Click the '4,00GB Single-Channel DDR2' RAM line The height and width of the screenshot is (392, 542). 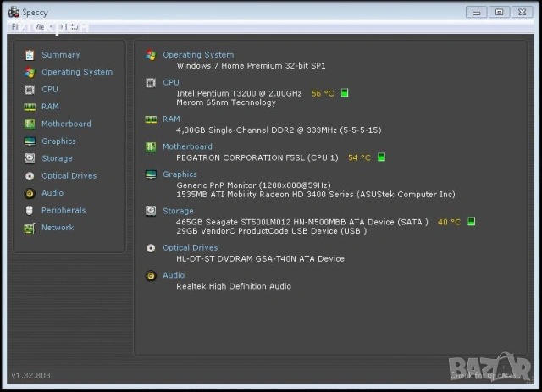[279, 130]
